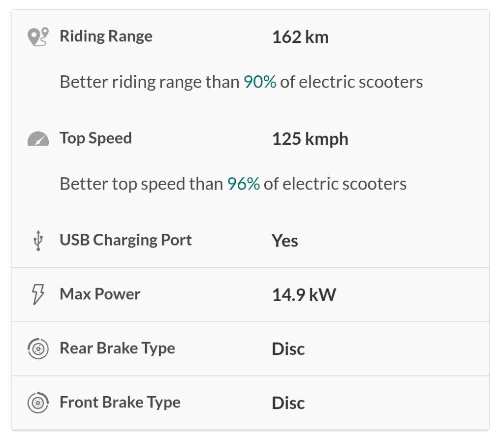Open the 90% riding range comparison link

(x=260, y=82)
